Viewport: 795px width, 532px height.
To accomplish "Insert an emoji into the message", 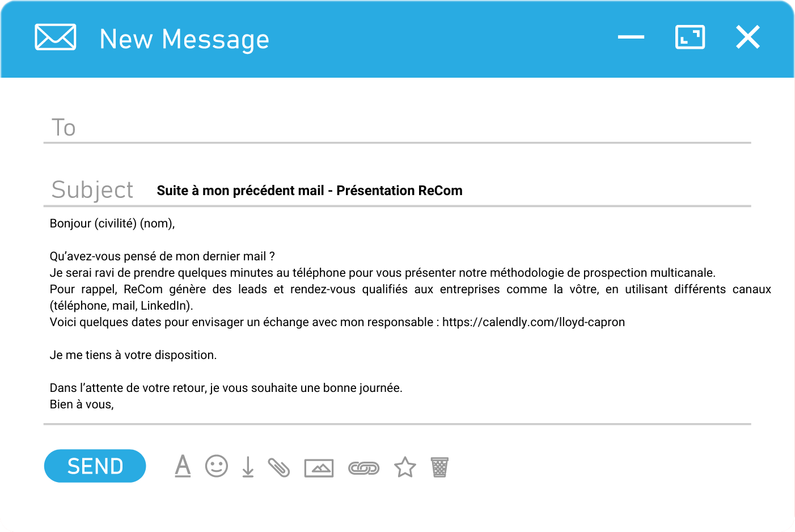I will (217, 466).
